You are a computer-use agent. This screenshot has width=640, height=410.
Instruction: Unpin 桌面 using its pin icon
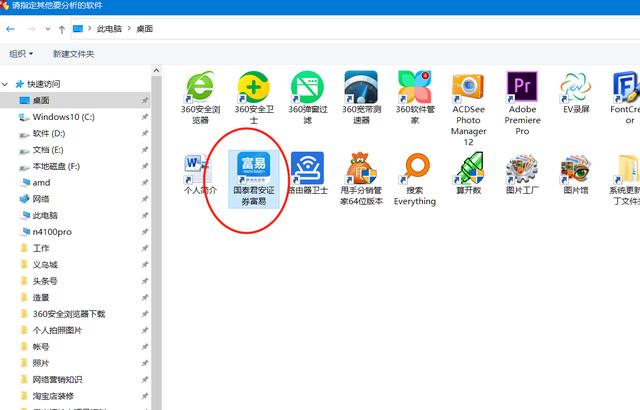144,100
